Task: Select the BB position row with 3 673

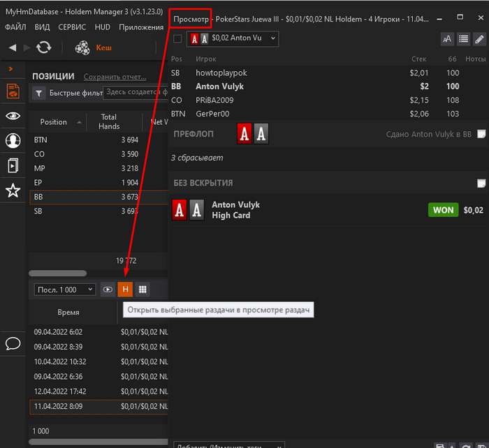Action: [x=98, y=197]
